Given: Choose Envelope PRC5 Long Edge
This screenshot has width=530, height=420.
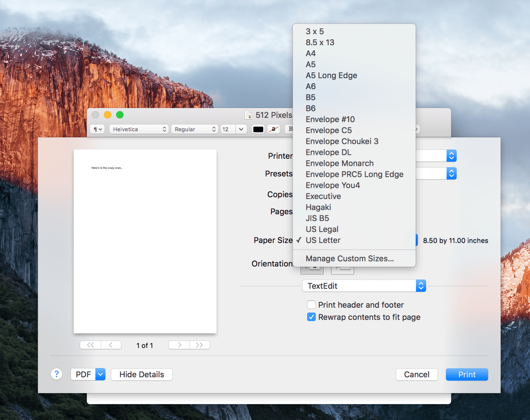Looking at the screenshot, I should pos(354,174).
